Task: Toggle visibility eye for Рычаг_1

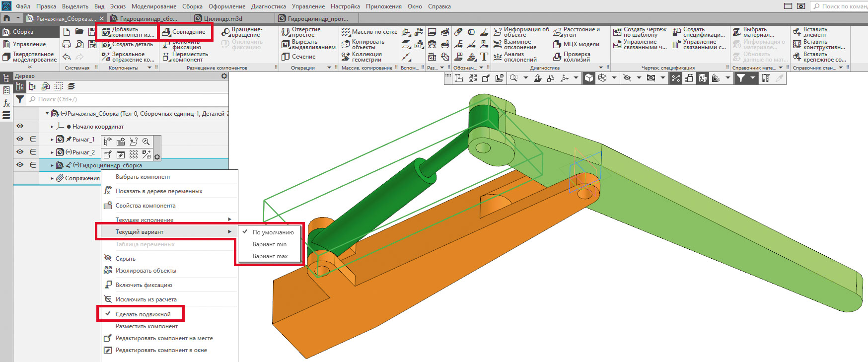Action: pyautogui.click(x=20, y=139)
